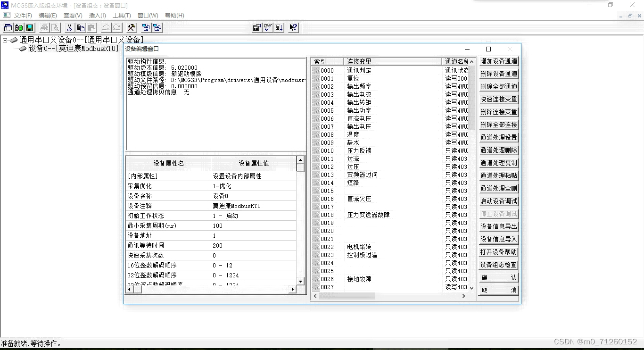This screenshot has width=644, height=350.
Task: Click 打开设备帮助 button
Action: 498,252
